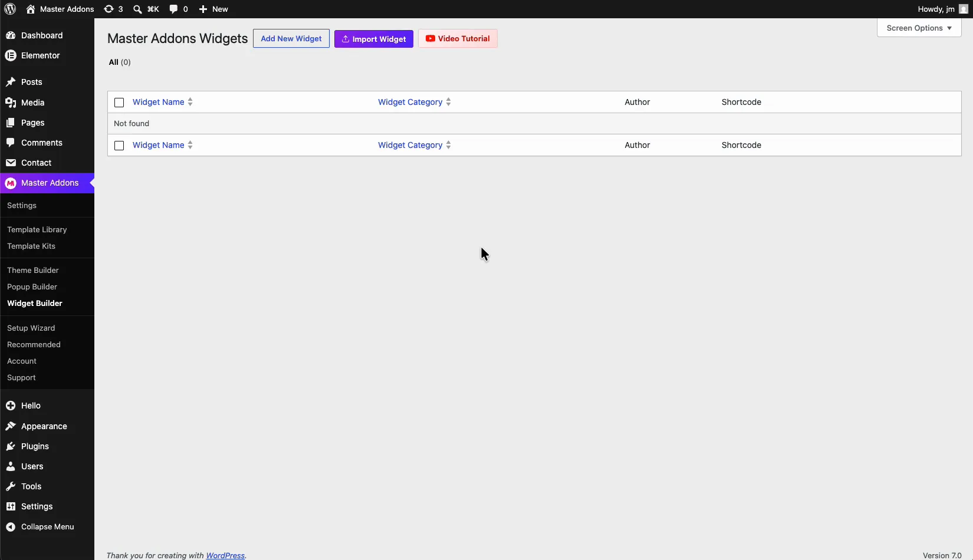Click the Hello plus icon in sidebar
This screenshot has height=560, width=973.
point(11,406)
